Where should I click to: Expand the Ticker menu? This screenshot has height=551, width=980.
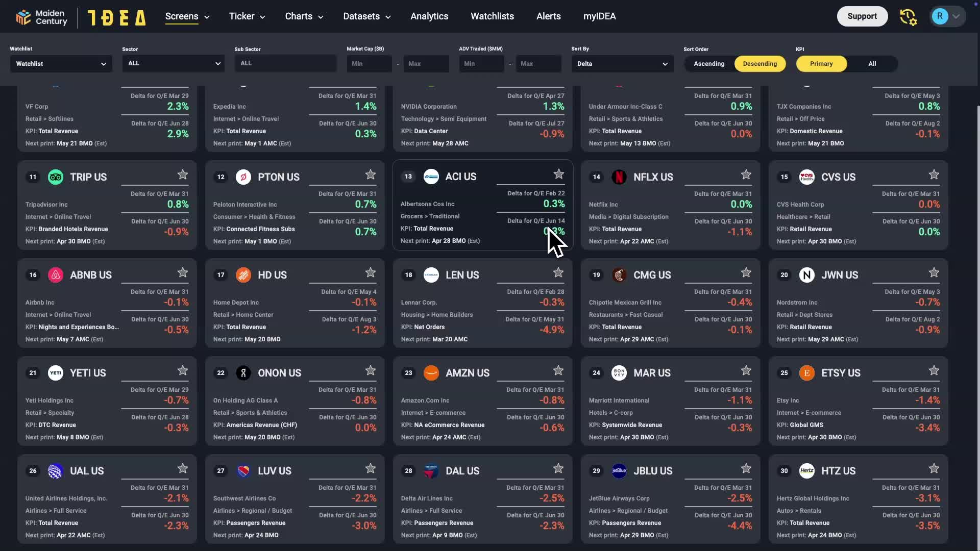coord(247,16)
